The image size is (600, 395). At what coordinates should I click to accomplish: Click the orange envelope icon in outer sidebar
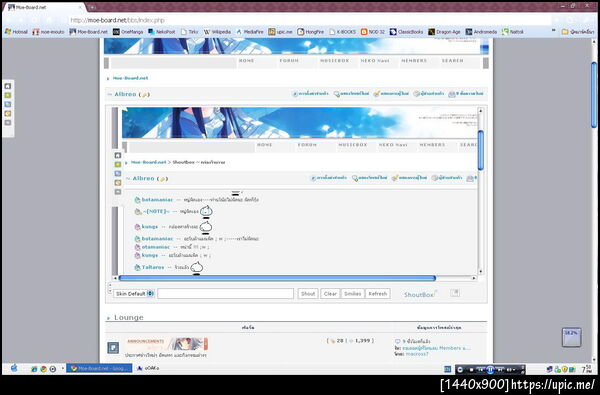tap(8, 114)
